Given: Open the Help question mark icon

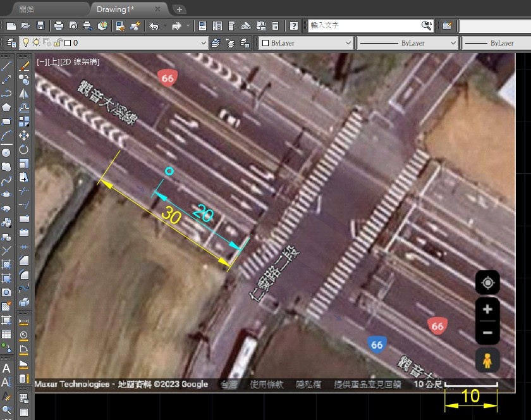Looking at the screenshot, I should [x=293, y=26].
